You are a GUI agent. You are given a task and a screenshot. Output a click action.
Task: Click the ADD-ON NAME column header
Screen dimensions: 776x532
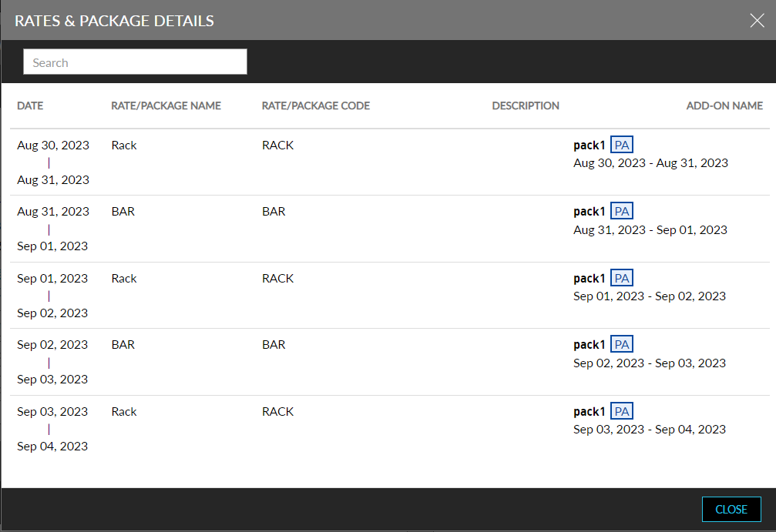pyautogui.click(x=724, y=105)
